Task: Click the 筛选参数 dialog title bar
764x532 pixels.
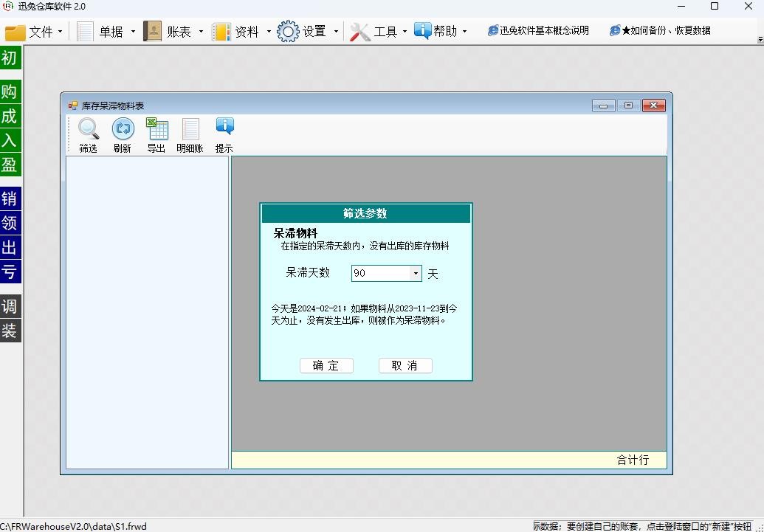Action: pos(365,213)
